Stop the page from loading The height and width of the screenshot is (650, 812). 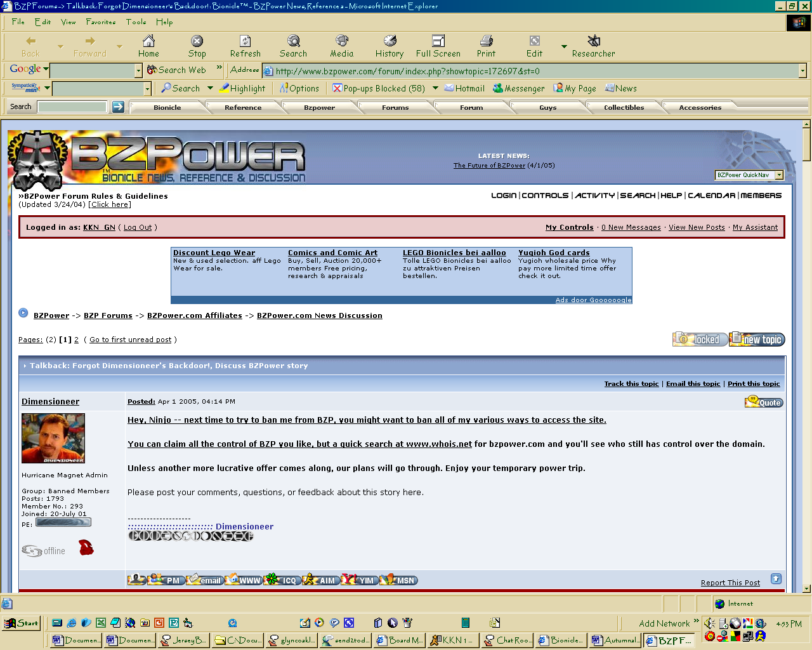(197, 47)
